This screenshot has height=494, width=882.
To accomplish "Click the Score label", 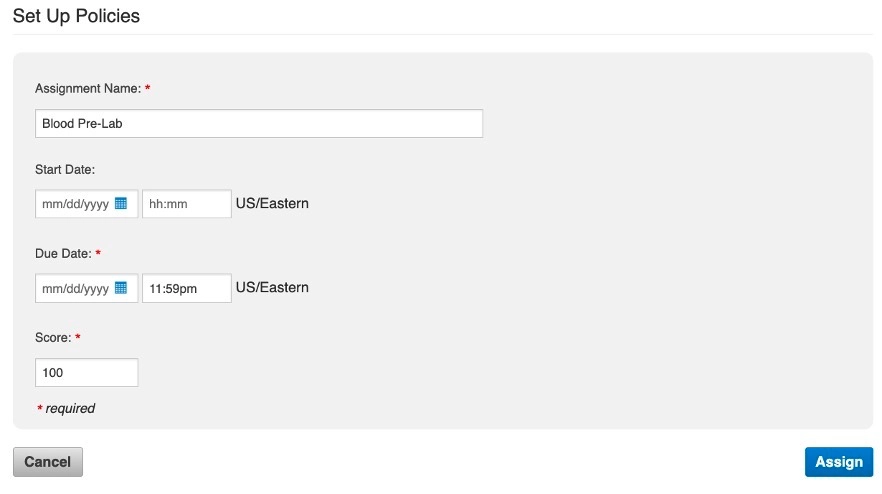I will (x=53, y=338).
